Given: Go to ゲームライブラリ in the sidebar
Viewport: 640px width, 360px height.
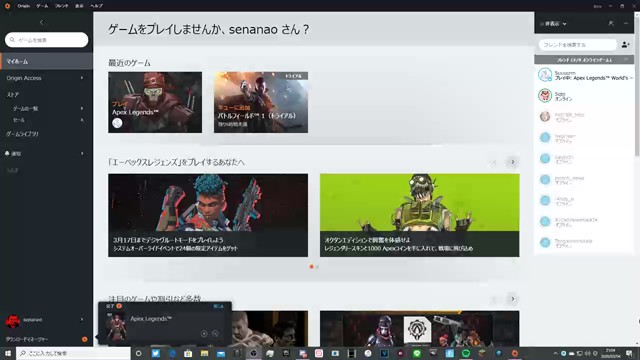Looking at the screenshot, I should click(22, 134).
